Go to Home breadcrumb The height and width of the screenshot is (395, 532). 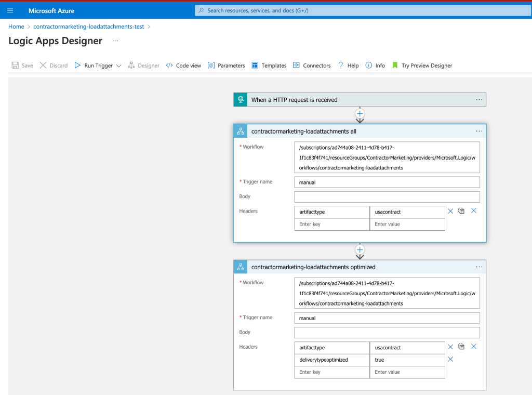pyautogui.click(x=16, y=27)
